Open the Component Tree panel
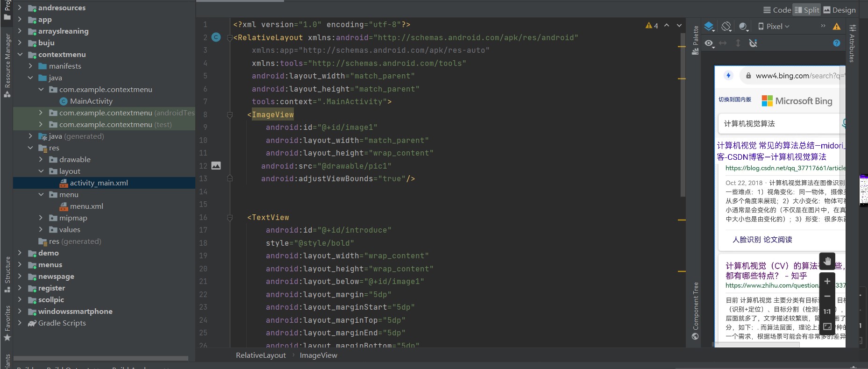Viewport: 868px width, 369px height. [695, 311]
